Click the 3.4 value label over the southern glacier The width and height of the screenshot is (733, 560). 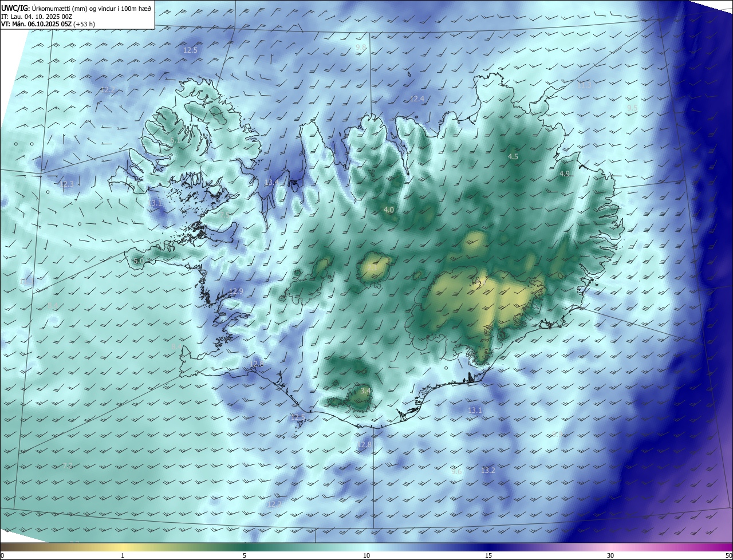[x=365, y=391]
